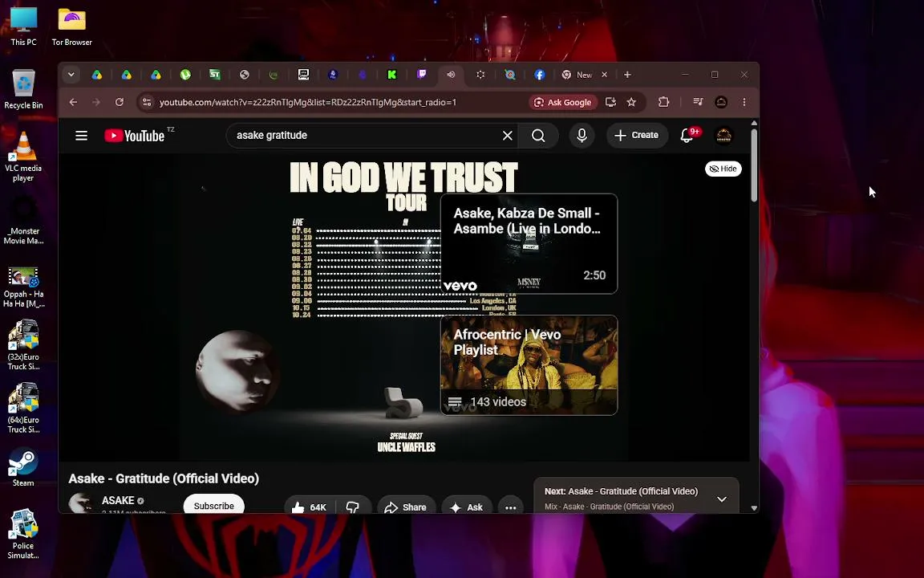Open more actions three-dot menu

tap(510, 507)
